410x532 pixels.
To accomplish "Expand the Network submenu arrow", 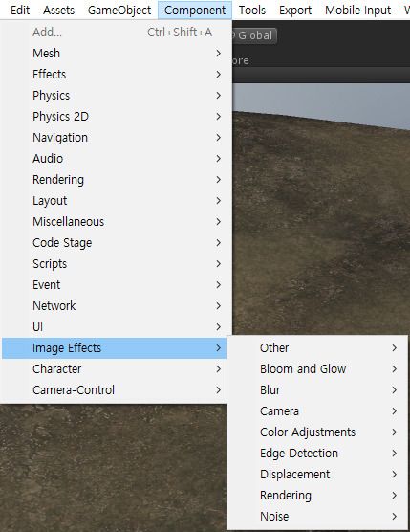I will click(219, 305).
